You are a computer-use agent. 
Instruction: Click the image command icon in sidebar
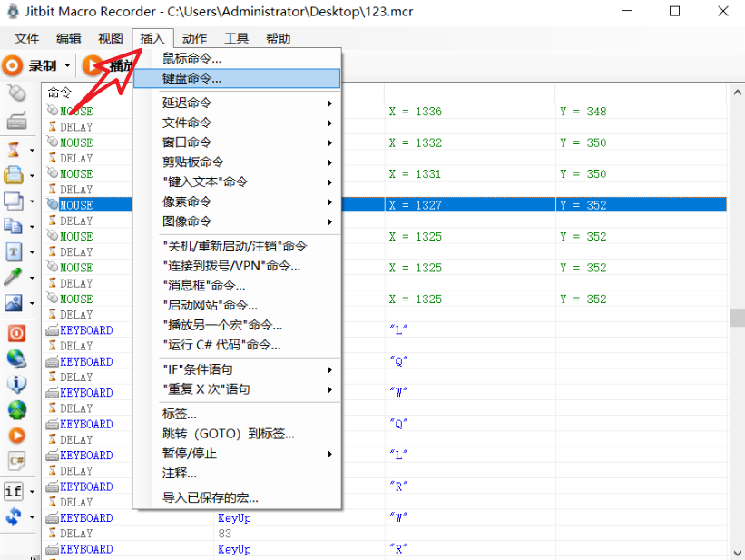coord(14,303)
